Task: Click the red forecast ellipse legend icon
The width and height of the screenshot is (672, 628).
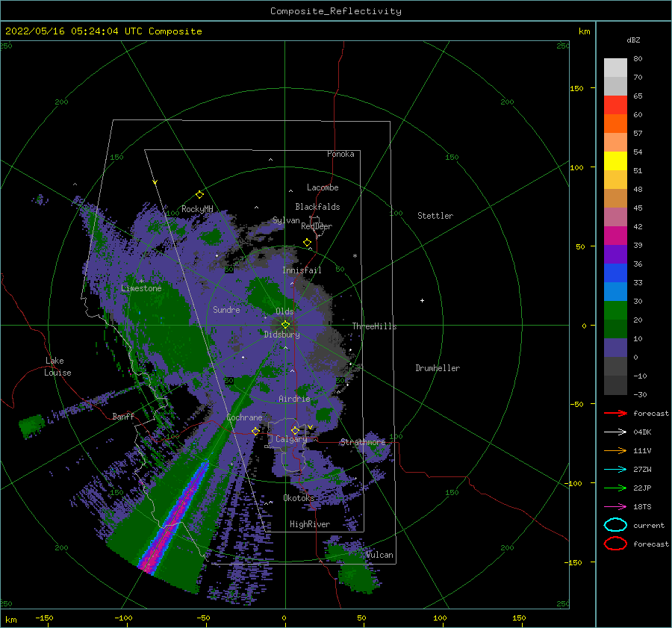Action: 615,544
